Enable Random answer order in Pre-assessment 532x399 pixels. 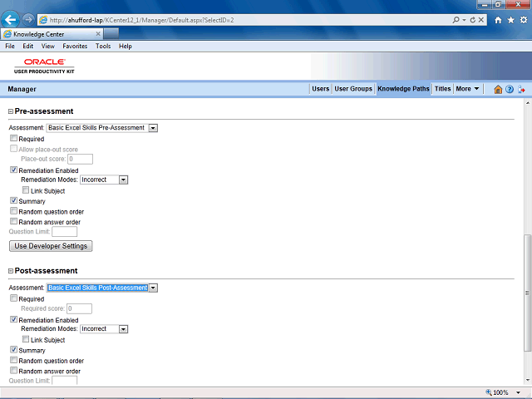pos(13,221)
